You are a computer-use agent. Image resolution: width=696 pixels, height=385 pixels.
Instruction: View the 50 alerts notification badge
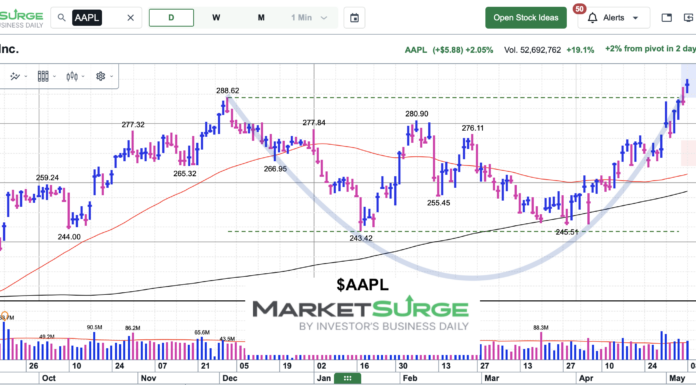(579, 9)
